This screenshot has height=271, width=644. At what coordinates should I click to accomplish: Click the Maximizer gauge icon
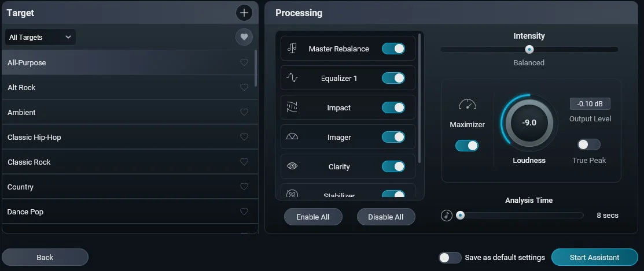[x=468, y=105]
